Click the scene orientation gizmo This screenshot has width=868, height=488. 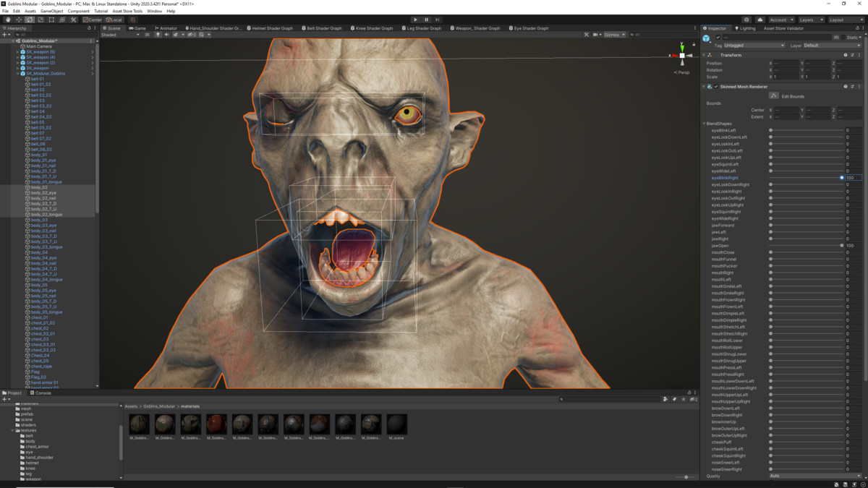pyautogui.click(x=681, y=55)
